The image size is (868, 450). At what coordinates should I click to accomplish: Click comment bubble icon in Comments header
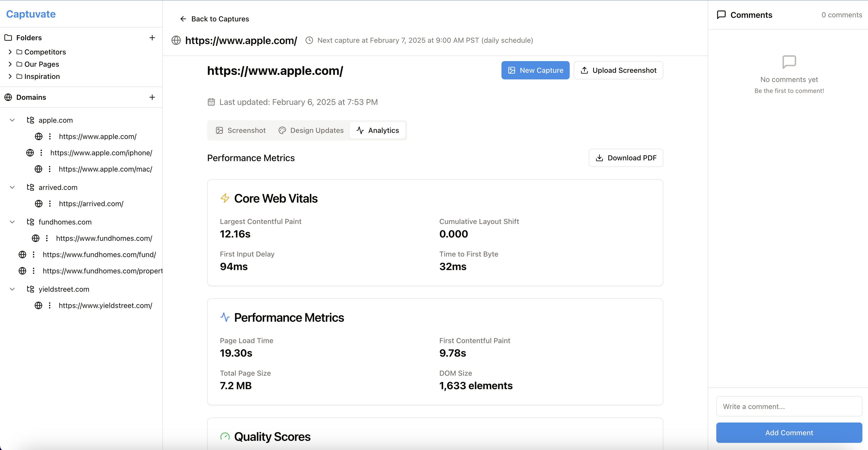[721, 15]
